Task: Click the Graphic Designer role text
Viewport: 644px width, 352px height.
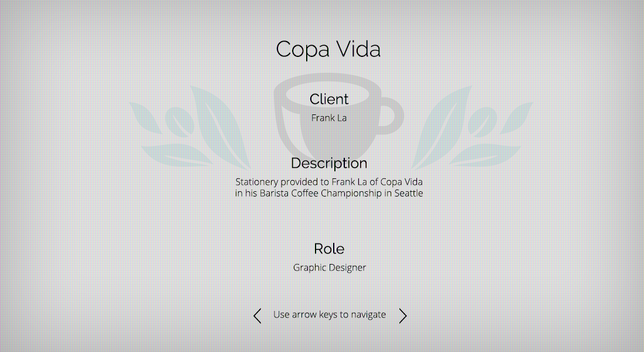Action: (x=330, y=268)
